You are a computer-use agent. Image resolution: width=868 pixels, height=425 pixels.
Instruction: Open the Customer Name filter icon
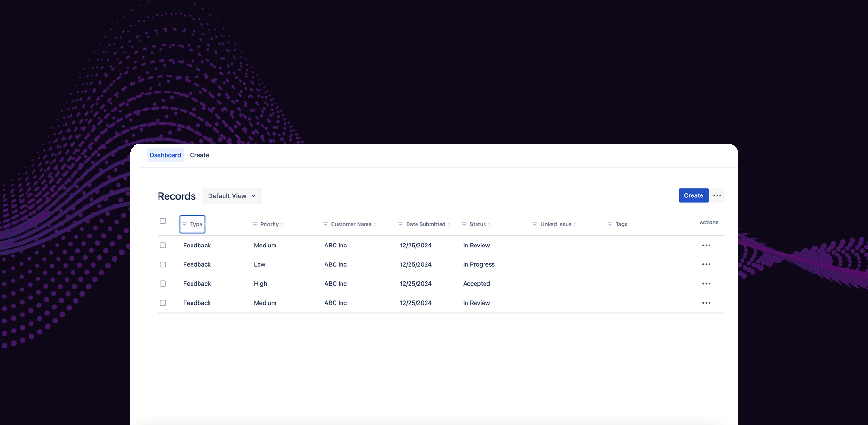coord(325,224)
